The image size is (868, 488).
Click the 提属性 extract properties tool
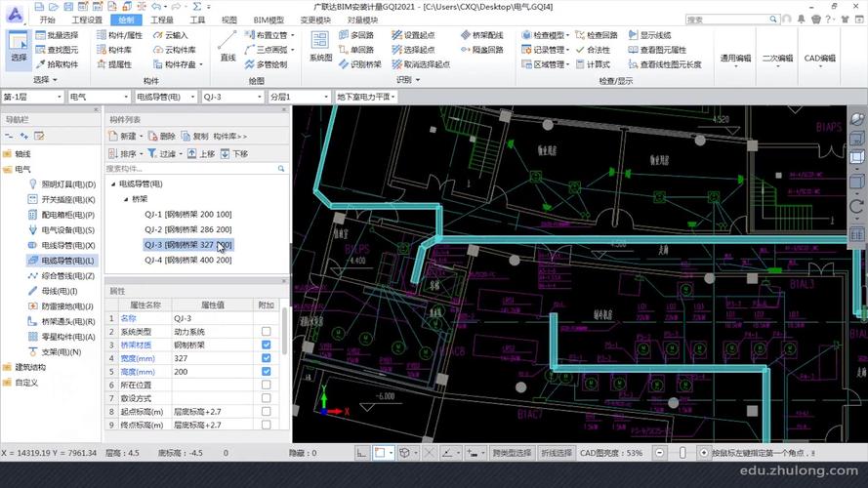point(114,64)
